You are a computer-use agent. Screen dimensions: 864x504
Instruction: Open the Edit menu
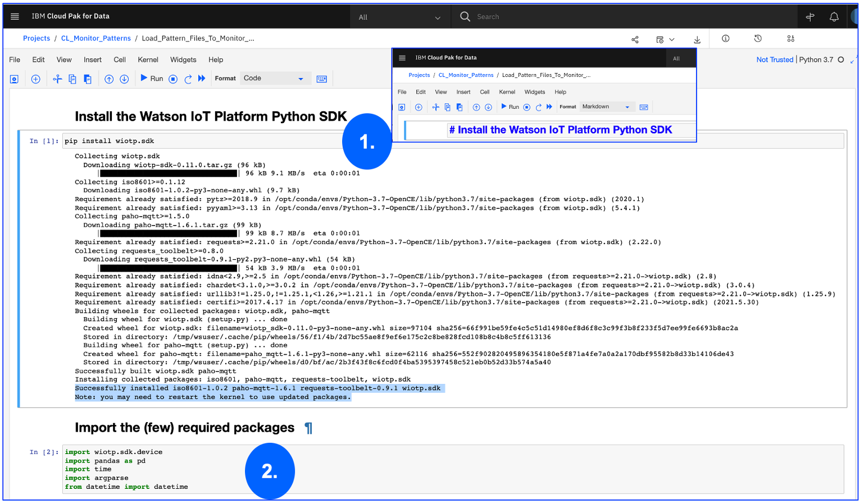tap(38, 59)
